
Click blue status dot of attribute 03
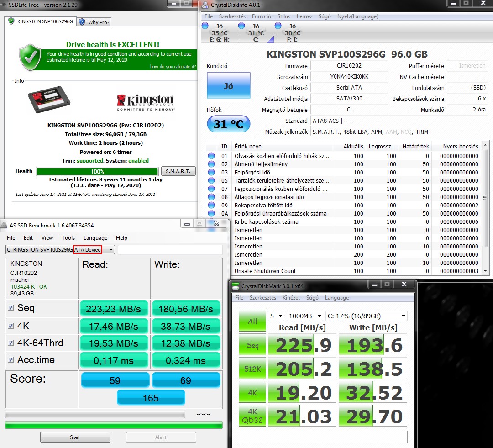211,172
